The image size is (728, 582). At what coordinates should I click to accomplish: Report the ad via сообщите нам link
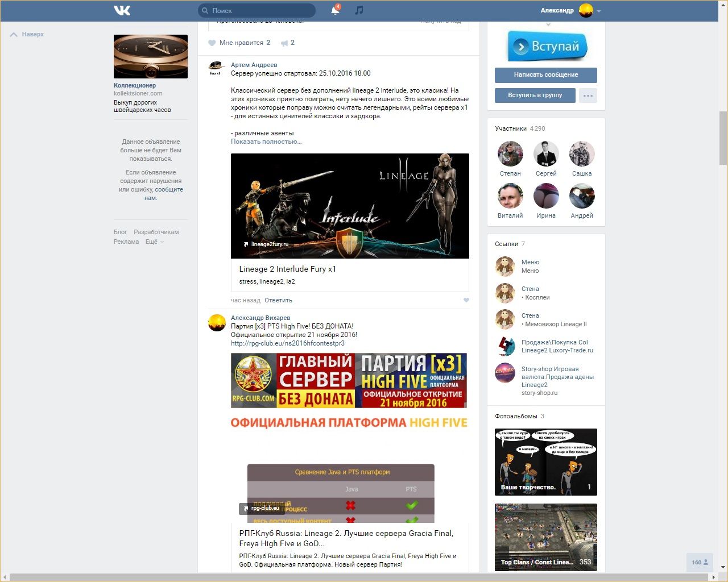pyautogui.click(x=164, y=194)
